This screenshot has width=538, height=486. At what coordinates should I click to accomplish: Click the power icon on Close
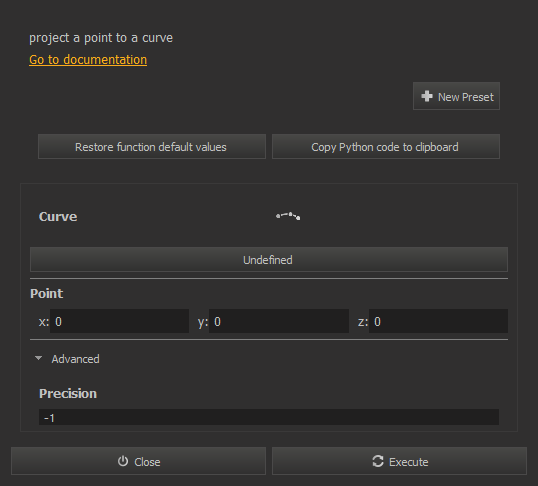[x=123, y=461]
